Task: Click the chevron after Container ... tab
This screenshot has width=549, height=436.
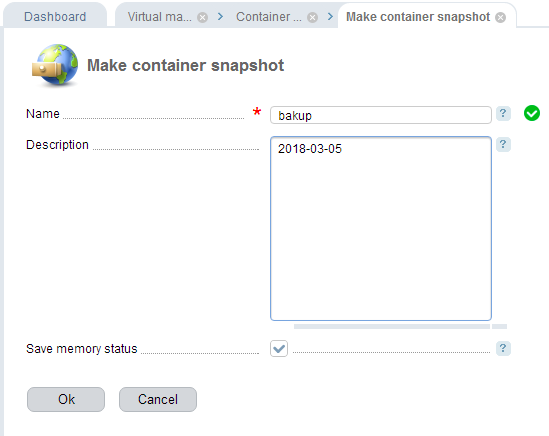Action: [330, 16]
